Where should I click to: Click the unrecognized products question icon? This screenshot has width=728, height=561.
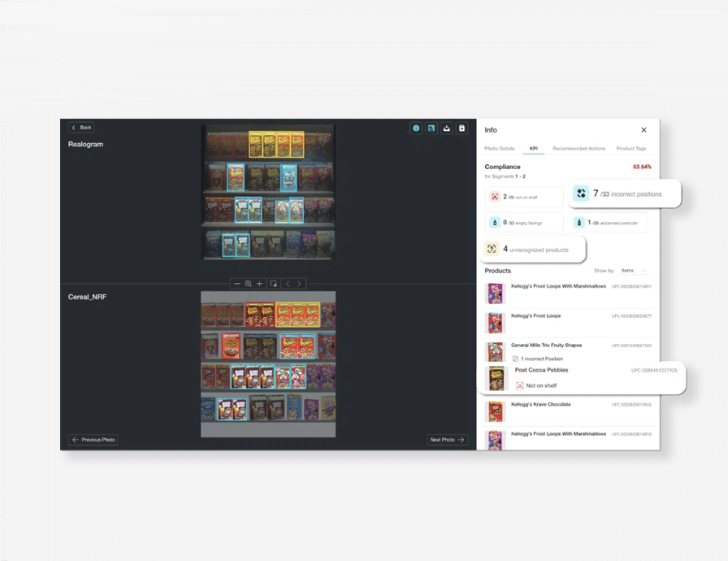coord(492,249)
